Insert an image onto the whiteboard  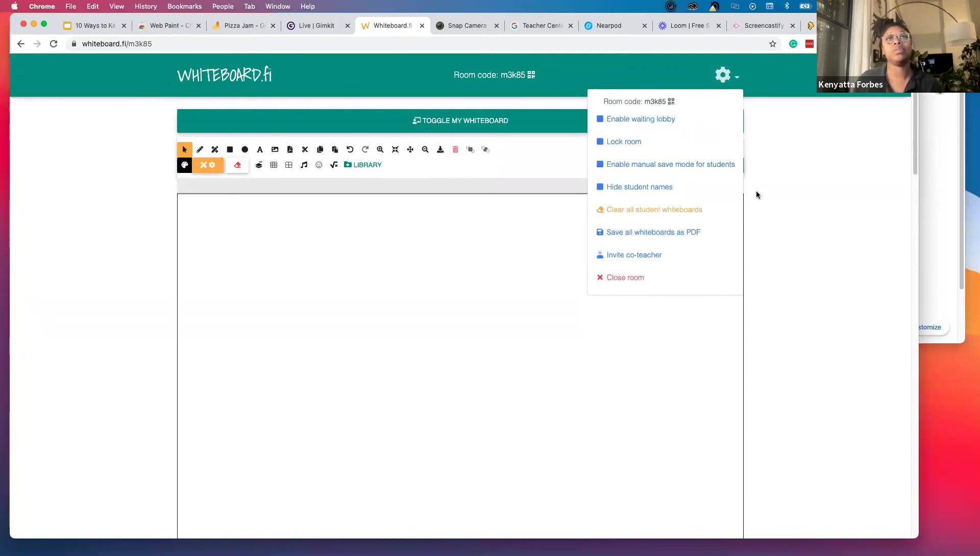click(x=275, y=149)
